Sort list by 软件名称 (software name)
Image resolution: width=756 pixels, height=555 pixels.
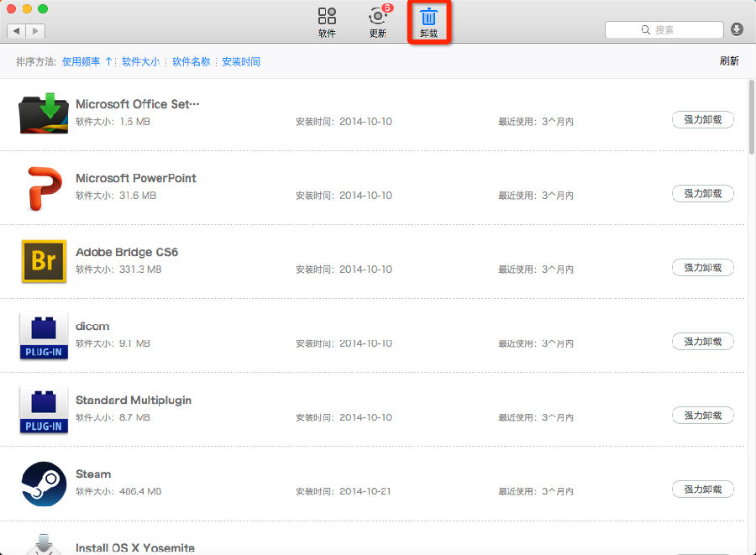click(191, 61)
